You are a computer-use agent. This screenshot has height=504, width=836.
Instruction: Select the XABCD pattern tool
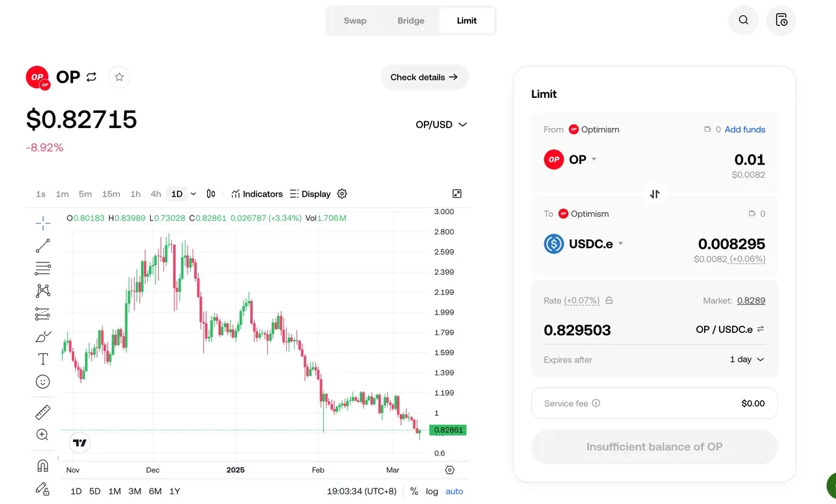43,291
